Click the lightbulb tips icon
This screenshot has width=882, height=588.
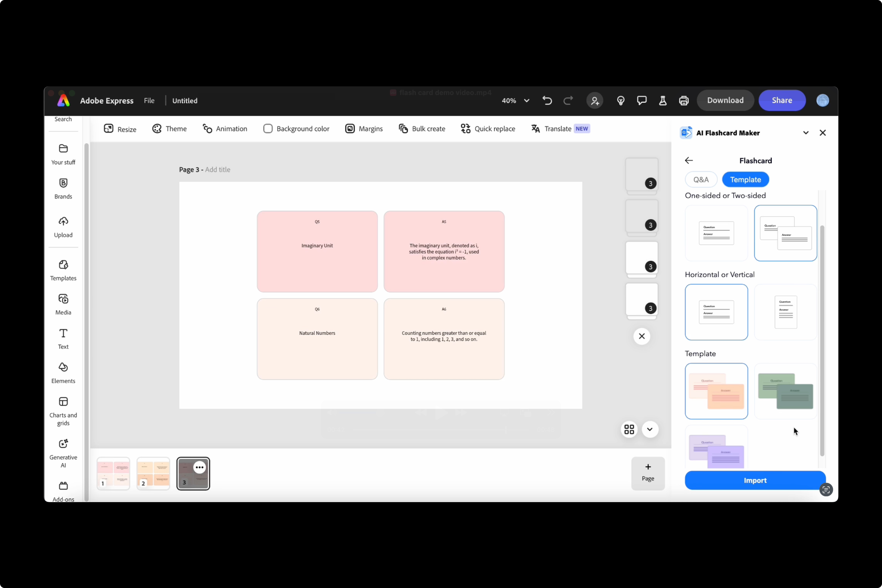(x=621, y=100)
